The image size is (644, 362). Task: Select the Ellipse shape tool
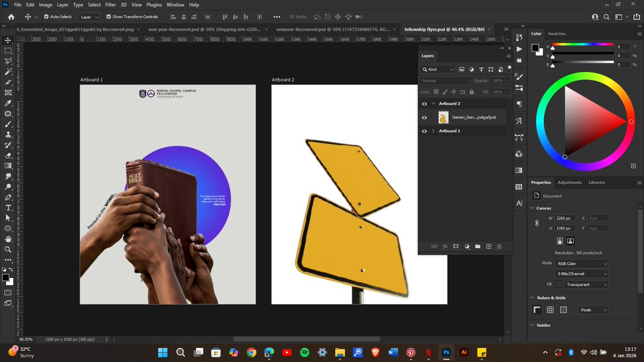(x=8, y=228)
